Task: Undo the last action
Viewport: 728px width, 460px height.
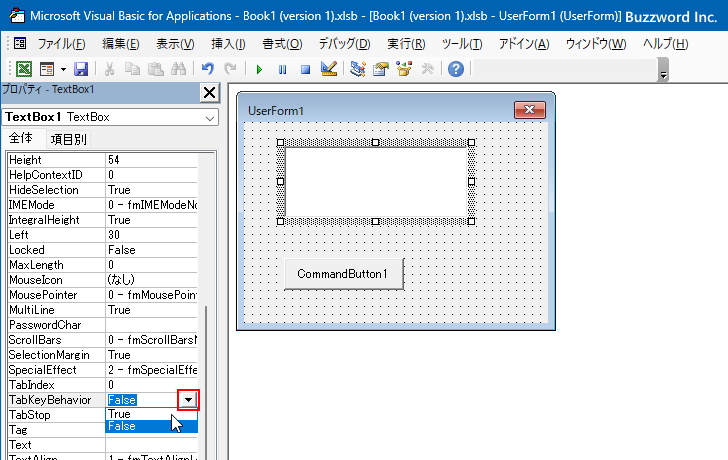Action: [x=208, y=69]
